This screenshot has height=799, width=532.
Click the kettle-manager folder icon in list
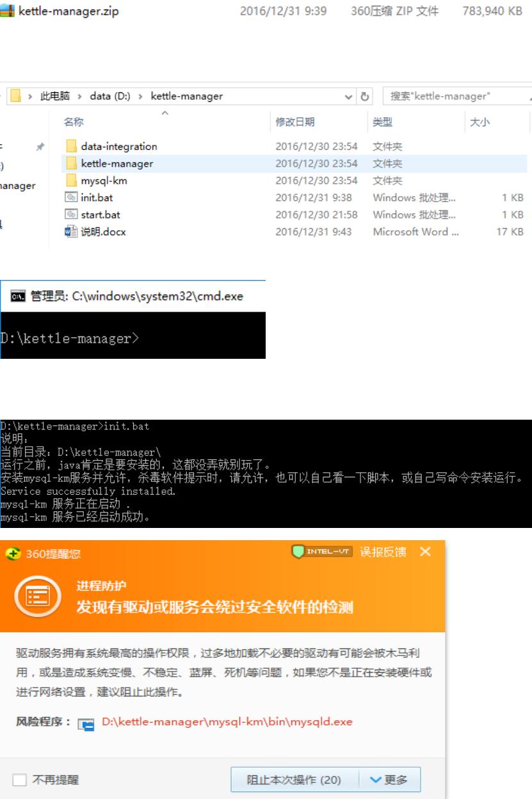(72, 163)
